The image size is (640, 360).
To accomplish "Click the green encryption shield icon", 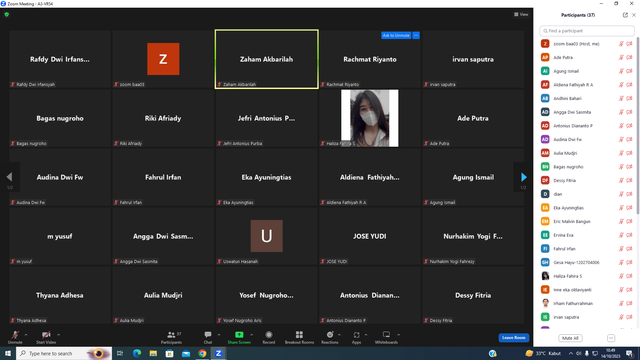I will pos(7,14).
